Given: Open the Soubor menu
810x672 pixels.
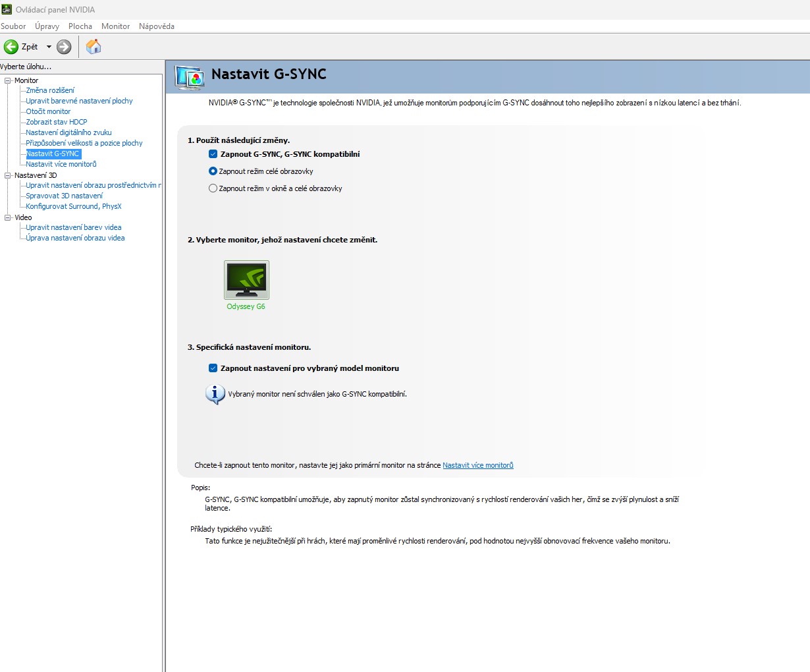Looking at the screenshot, I should click(13, 26).
